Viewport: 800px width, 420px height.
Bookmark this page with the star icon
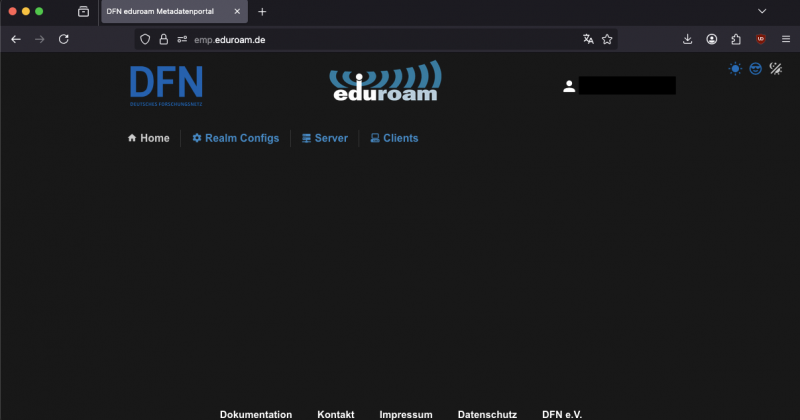tap(607, 39)
